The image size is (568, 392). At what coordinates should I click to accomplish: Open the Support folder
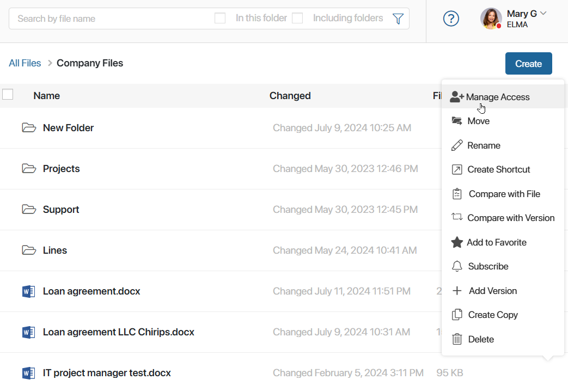[61, 210]
